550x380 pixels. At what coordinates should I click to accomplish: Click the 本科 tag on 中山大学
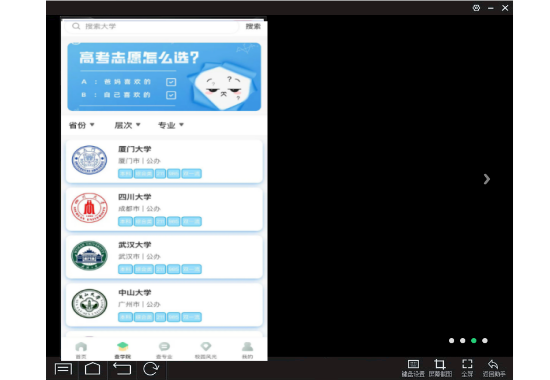[x=125, y=317]
